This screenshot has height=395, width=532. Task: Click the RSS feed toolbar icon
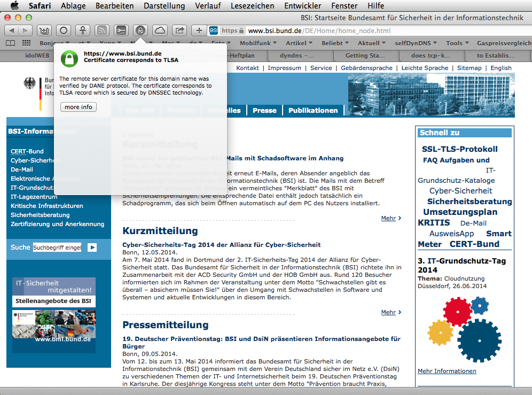pyautogui.click(x=102, y=30)
